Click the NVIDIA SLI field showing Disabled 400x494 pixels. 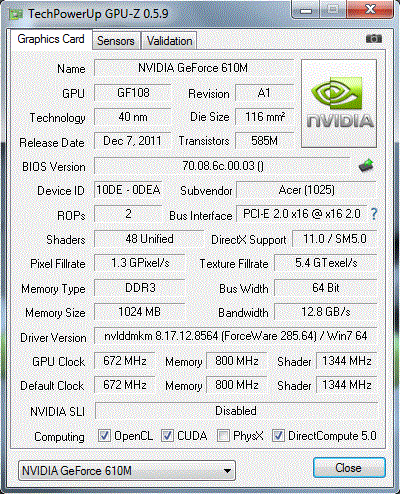[236, 411]
